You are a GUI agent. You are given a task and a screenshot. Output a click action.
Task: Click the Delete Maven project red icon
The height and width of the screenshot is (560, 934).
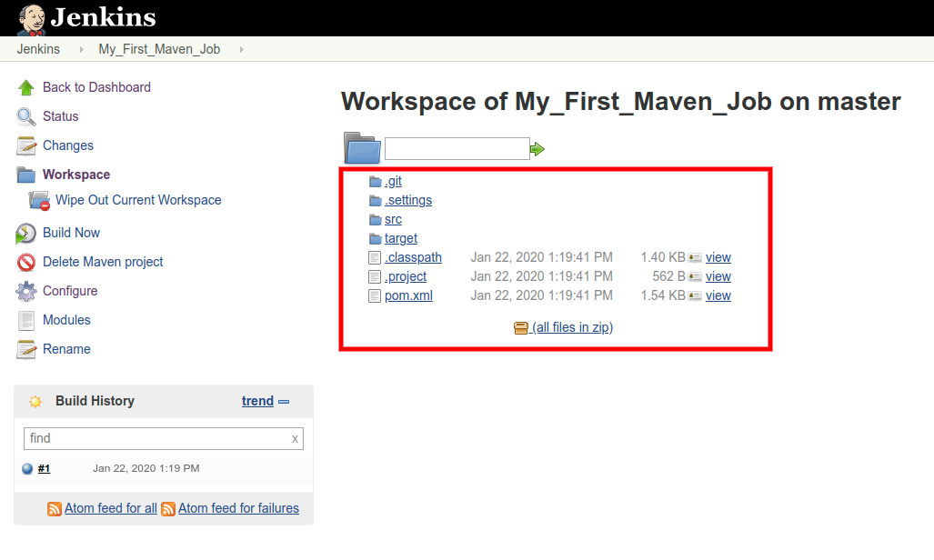pos(26,262)
